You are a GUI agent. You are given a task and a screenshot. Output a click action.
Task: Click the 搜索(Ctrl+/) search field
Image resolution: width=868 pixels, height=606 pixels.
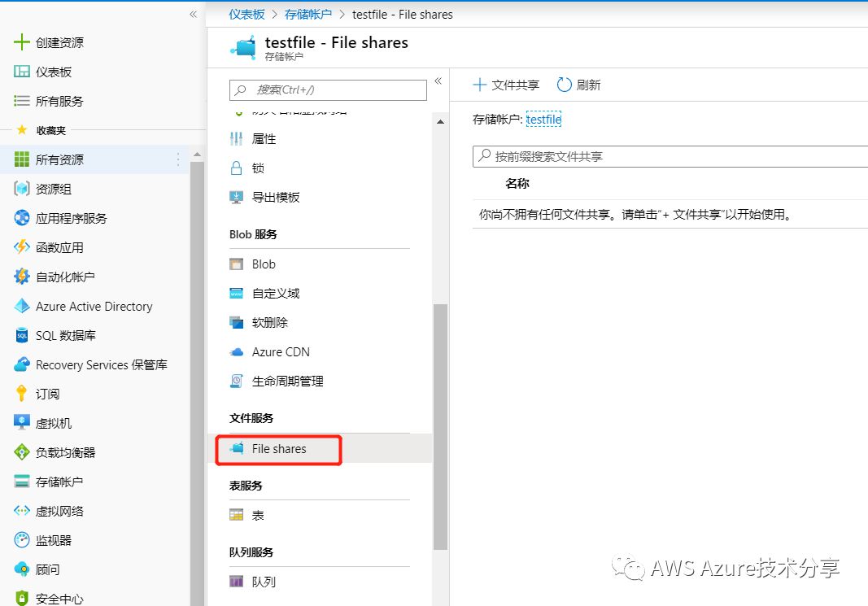[x=329, y=89]
